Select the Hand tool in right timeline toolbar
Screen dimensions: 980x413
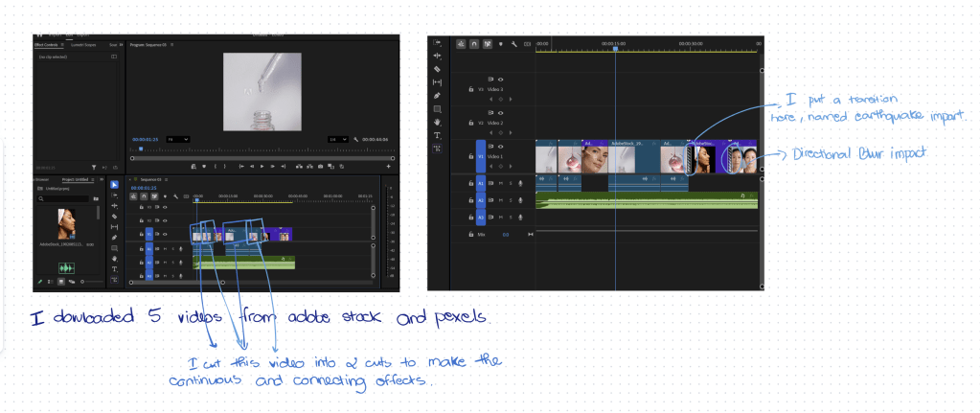point(437,123)
